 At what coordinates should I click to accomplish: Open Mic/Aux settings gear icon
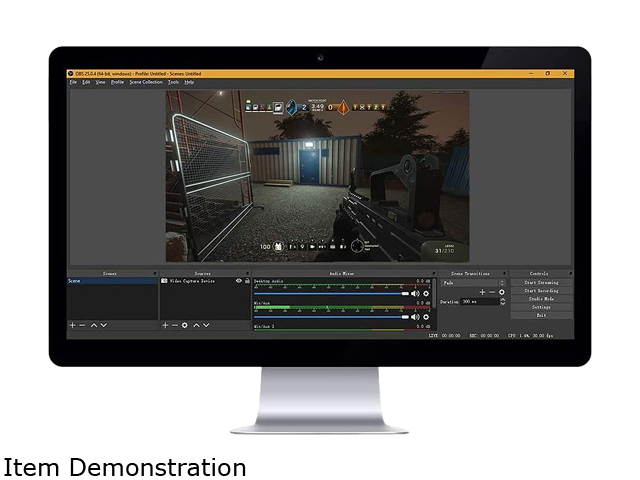coord(427,317)
